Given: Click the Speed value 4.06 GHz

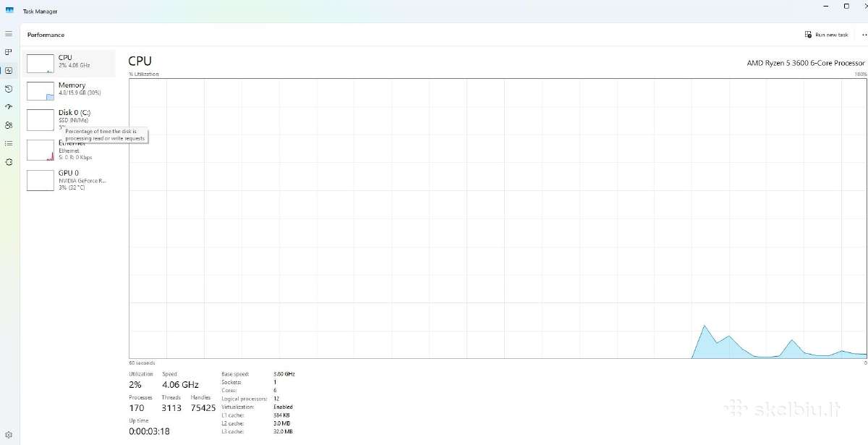Looking at the screenshot, I should click(180, 385).
